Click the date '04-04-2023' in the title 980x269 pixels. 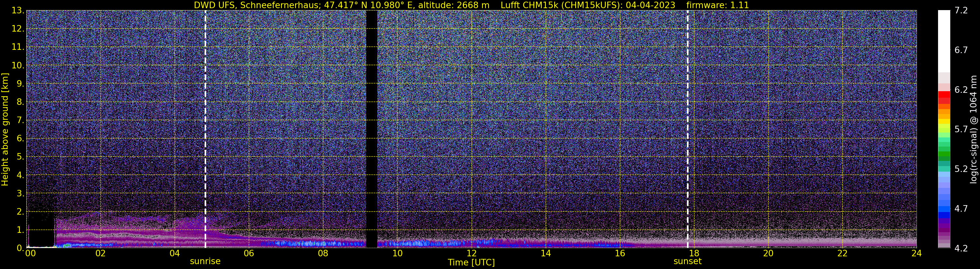tap(651, 5)
